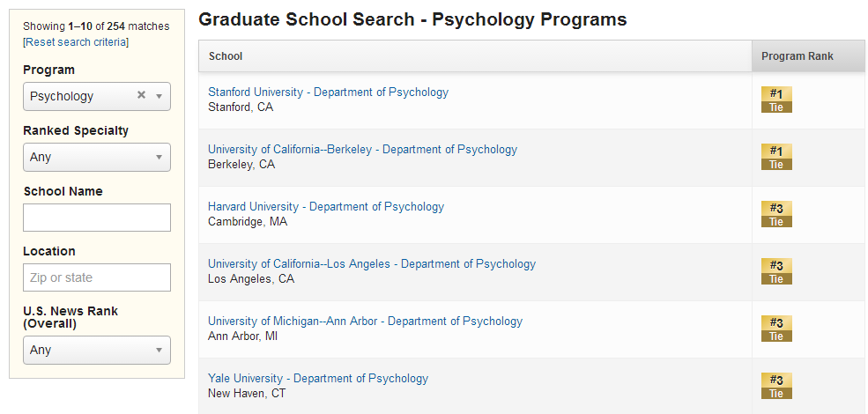Expand the Ranked Specialty dropdown
Viewport: 868px width, 414px height.
(97, 157)
